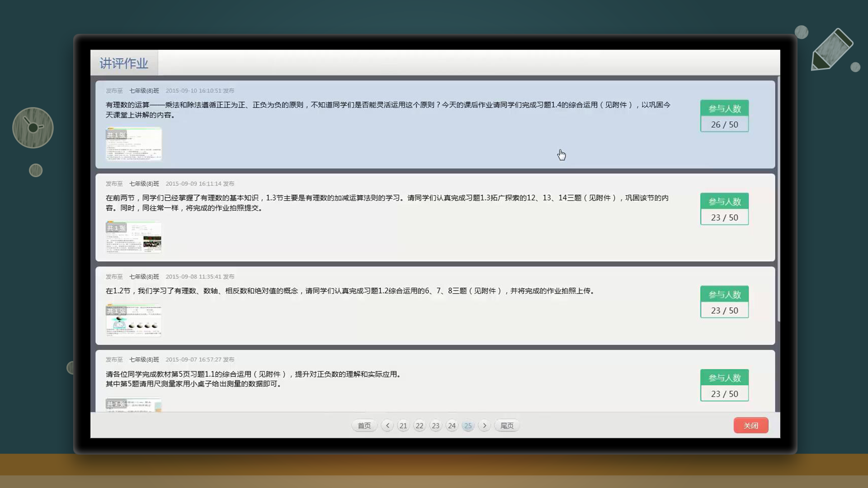The width and height of the screenshot is (868, 488).
Task: Open page 21
Action: click(403, 426)
